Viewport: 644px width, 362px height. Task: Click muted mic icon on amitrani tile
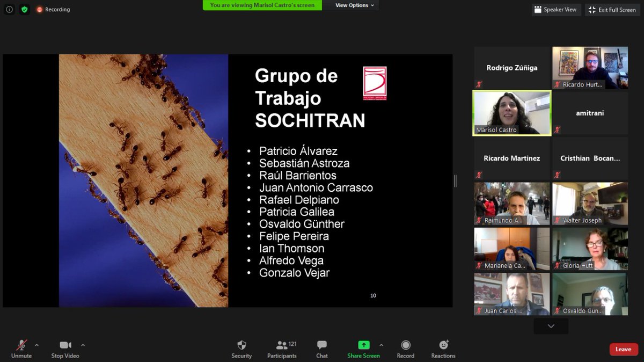click(x=557, y=129)
